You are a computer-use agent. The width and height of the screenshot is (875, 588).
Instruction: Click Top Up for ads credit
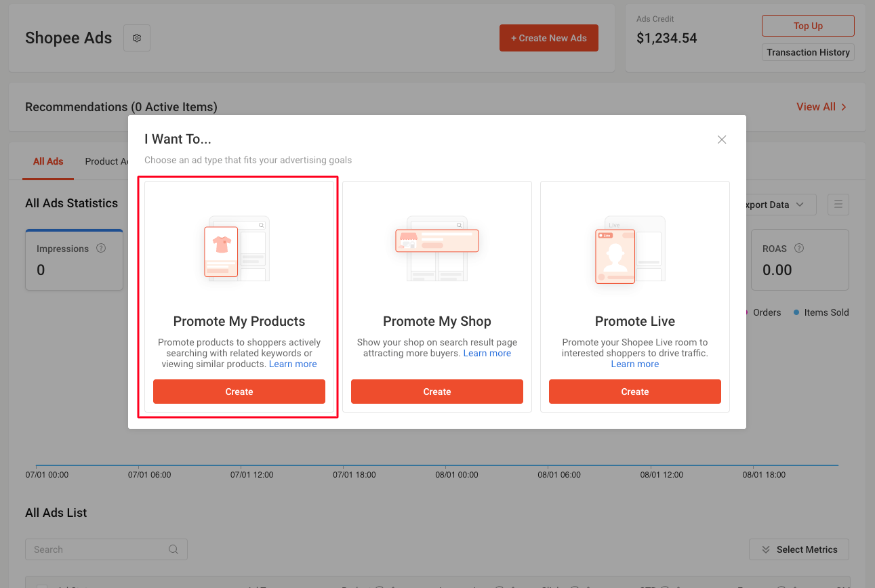click(808, 26)
